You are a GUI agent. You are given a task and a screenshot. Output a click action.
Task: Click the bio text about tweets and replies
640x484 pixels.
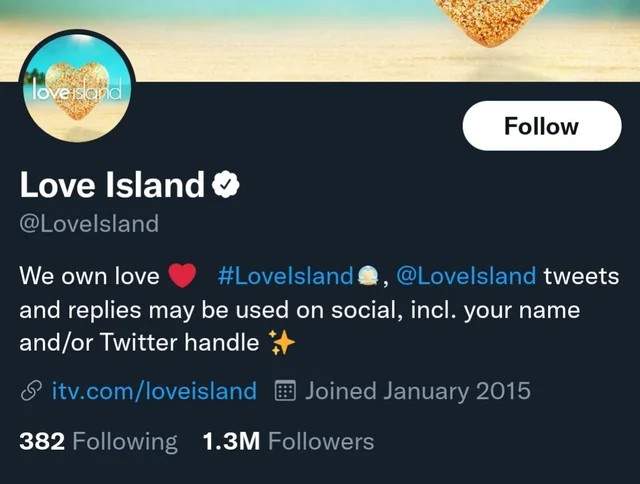coord(299,310)
